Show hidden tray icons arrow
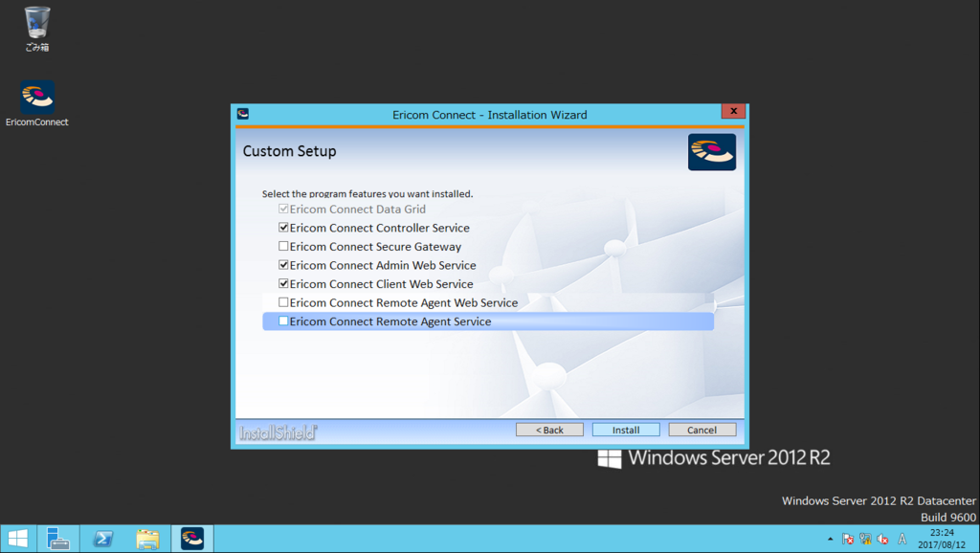Viewport: 980px width, 553px height. pyautogui.click(x=830, y=539)
